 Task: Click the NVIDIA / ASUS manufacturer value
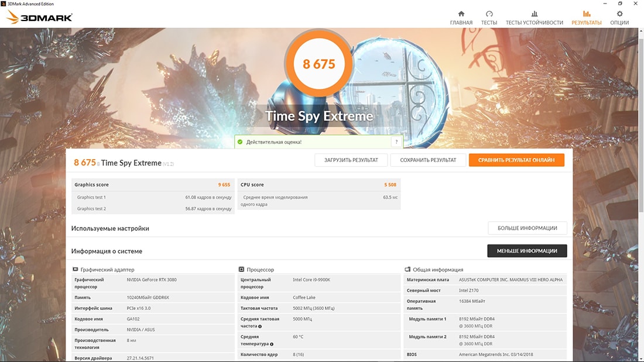pyautogui.click(x=141, y=330)
